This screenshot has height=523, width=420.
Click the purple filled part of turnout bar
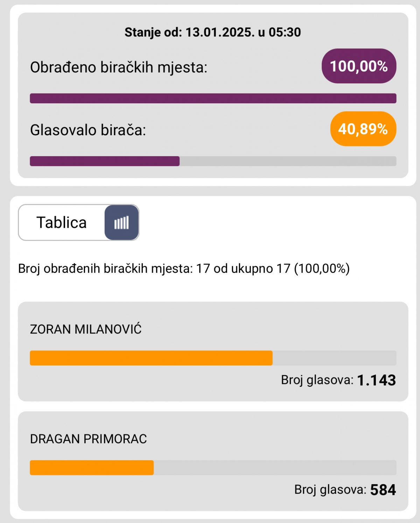[105, 161]
